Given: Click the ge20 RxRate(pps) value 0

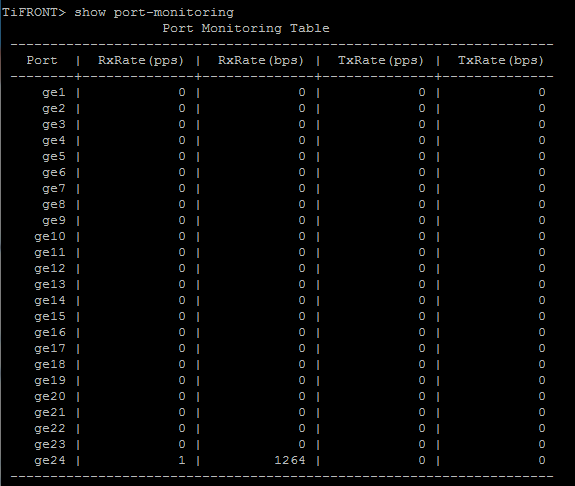Looking at the screenshot, I should (x=182, y=396).
